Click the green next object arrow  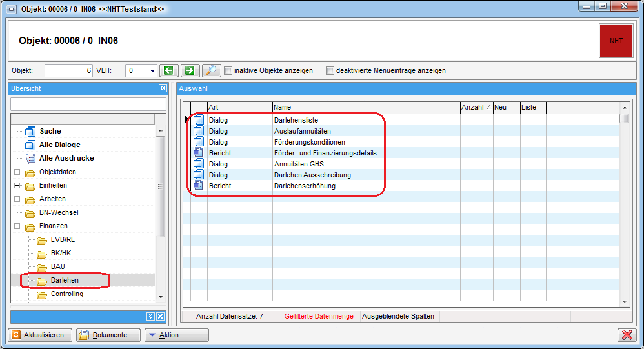190,70
